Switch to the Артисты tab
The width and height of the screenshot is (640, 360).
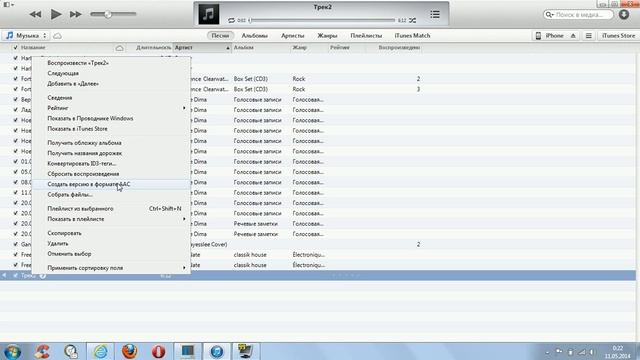[x=293, y=36]
